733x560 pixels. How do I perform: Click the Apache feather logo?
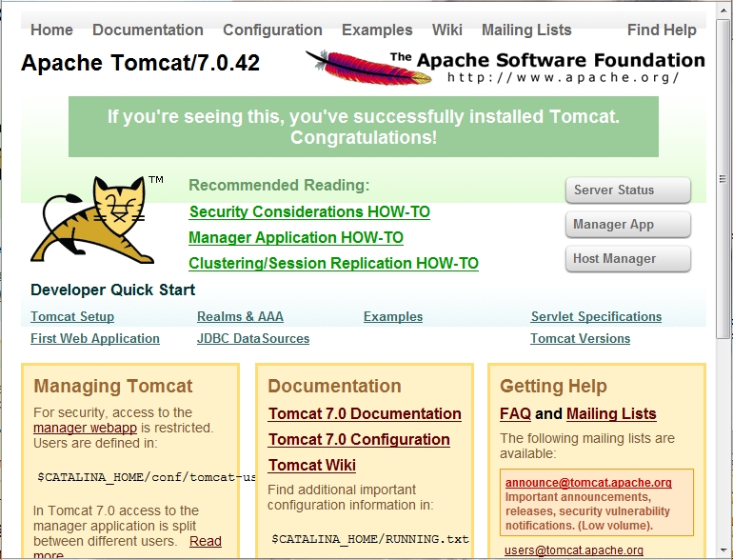tap(368, 68)
